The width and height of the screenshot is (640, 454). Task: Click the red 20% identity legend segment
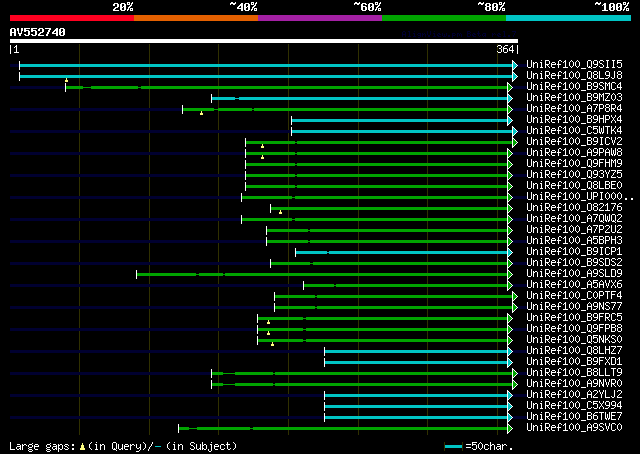point(72,18)
